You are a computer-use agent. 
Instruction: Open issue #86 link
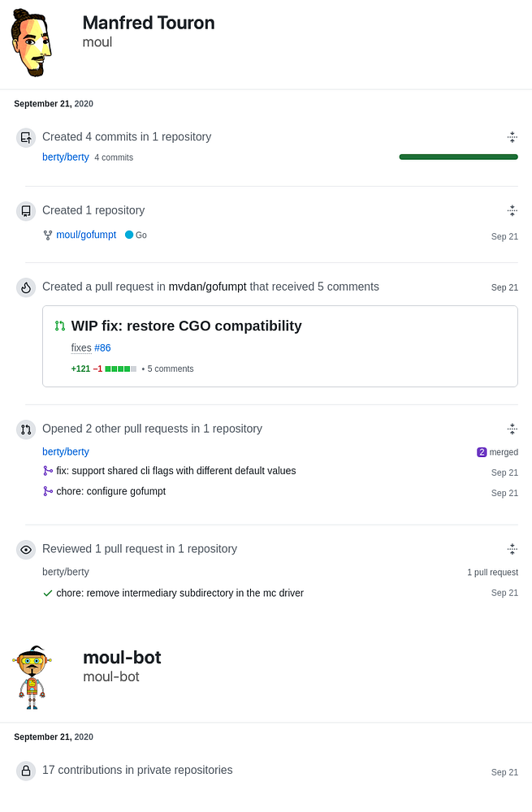pos(102,348)
